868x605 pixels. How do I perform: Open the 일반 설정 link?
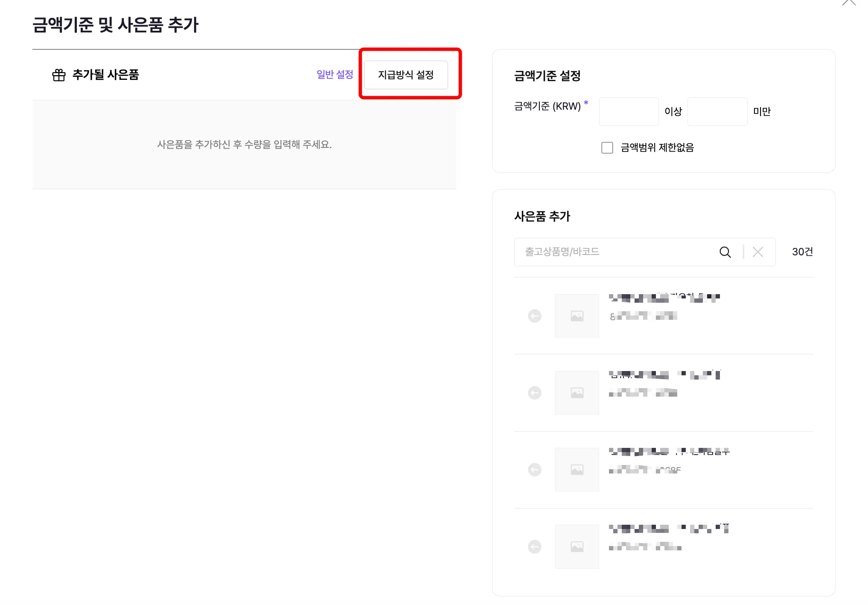(335, 75)
